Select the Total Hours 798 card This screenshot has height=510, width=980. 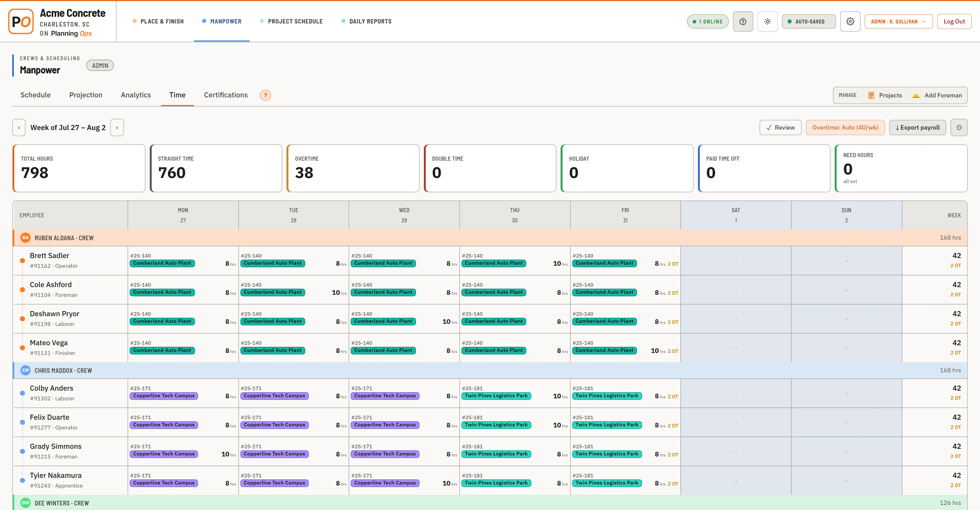point(79,168)
